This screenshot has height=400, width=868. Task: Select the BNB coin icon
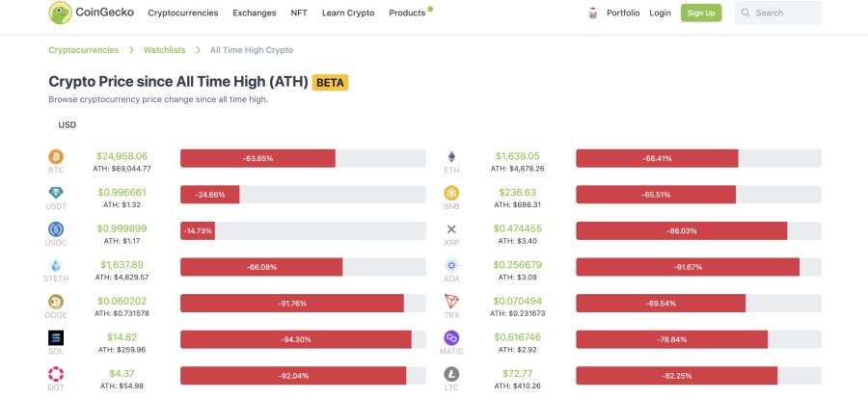451,193
